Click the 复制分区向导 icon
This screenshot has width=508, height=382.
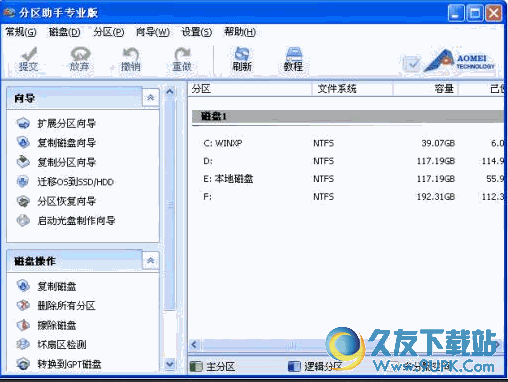coord(23,162)
